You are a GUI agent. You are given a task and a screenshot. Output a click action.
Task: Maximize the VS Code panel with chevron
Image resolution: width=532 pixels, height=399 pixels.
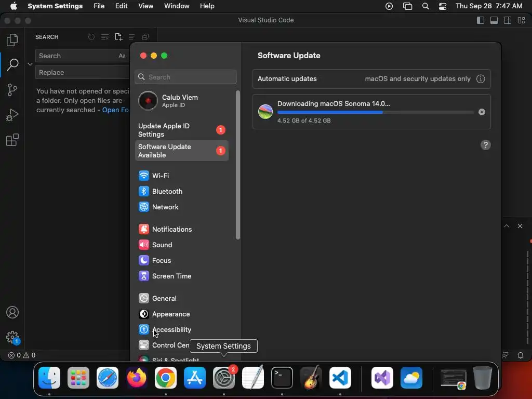tap(507, 226)
